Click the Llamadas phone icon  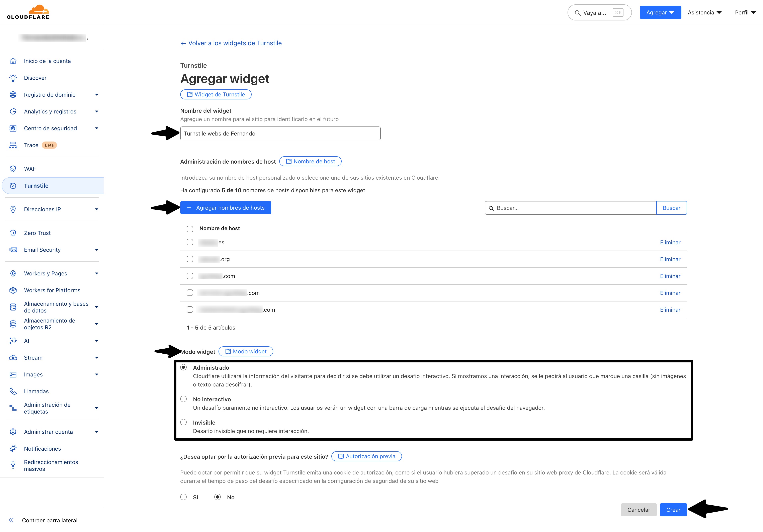click(x=13, y=391)
